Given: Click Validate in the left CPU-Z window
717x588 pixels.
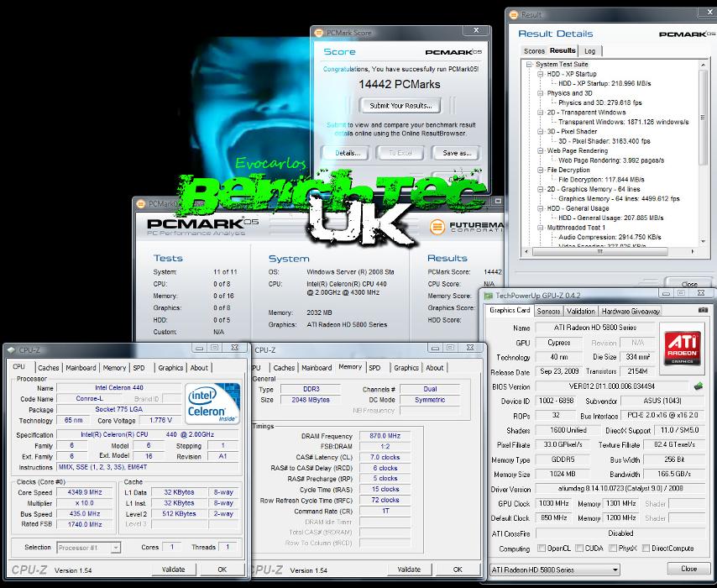Looking at the screenshot, I should tap(173, 570).
